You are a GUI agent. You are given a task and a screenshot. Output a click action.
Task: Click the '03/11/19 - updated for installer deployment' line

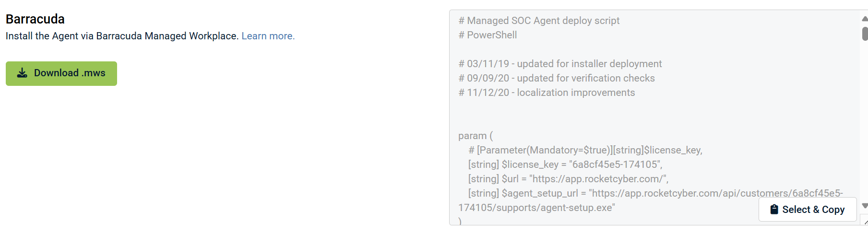pyautogui.click(x=560, y=64)
